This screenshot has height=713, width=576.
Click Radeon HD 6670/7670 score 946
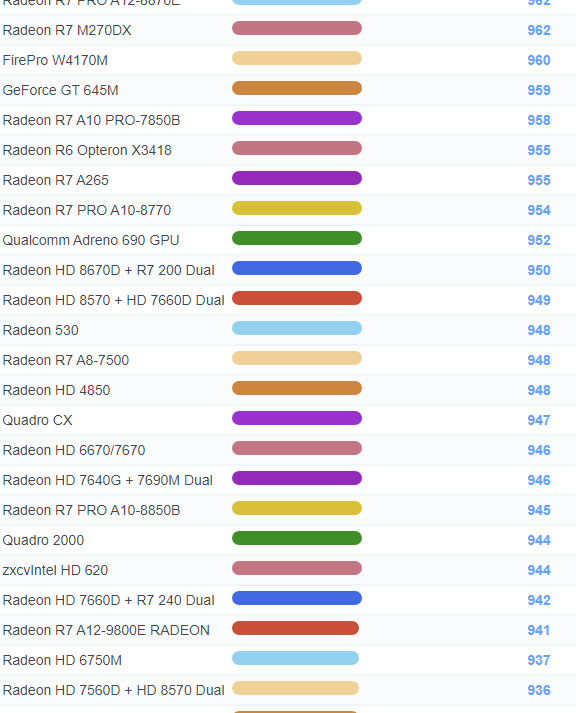(539, 450)
